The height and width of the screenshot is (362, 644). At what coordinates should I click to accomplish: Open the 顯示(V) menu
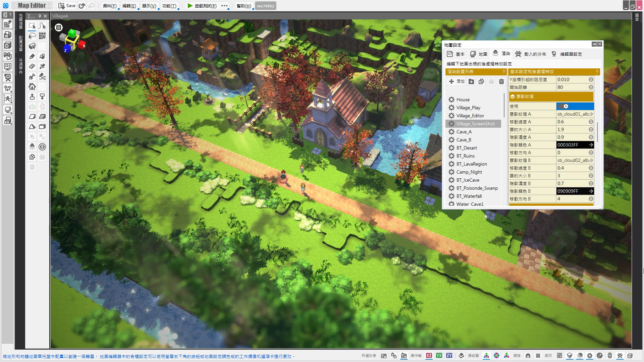149,6
